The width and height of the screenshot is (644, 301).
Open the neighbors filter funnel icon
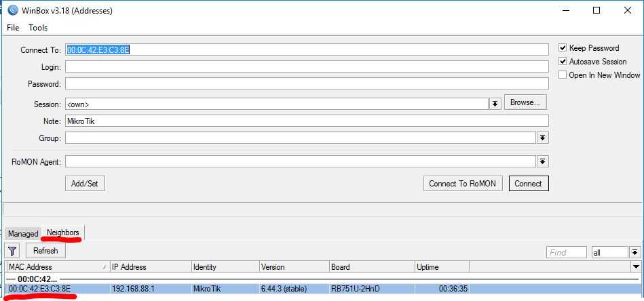pos(12,251)
